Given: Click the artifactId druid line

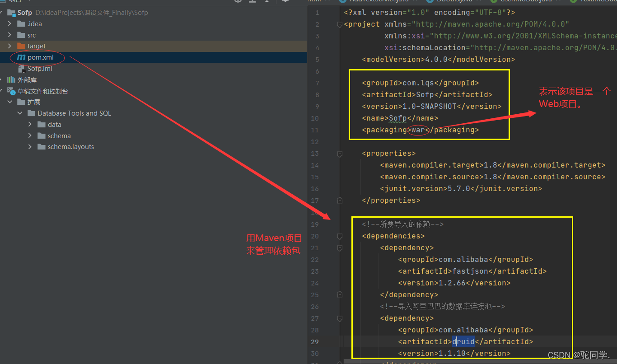Looking at the screenshot, I should pyautogui.click(x=465, y=341).
